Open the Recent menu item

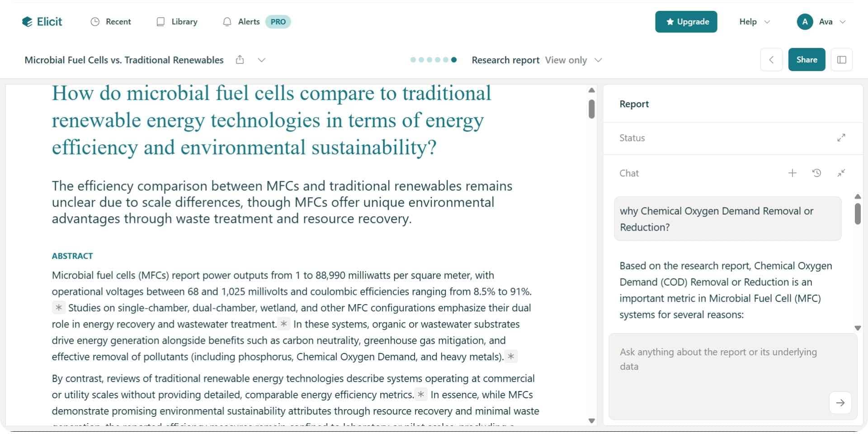(x=111, y=22)
